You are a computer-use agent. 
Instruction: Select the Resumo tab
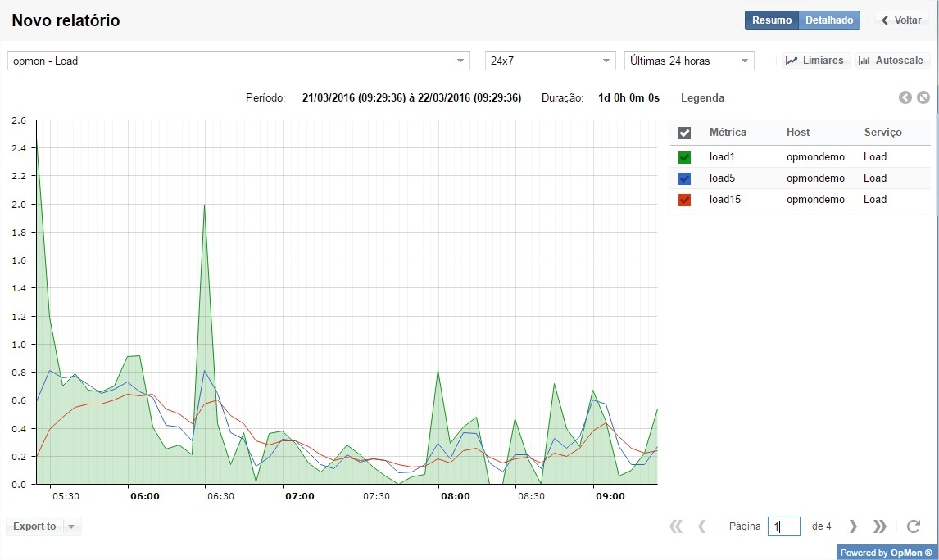click(x=772, y=20)
